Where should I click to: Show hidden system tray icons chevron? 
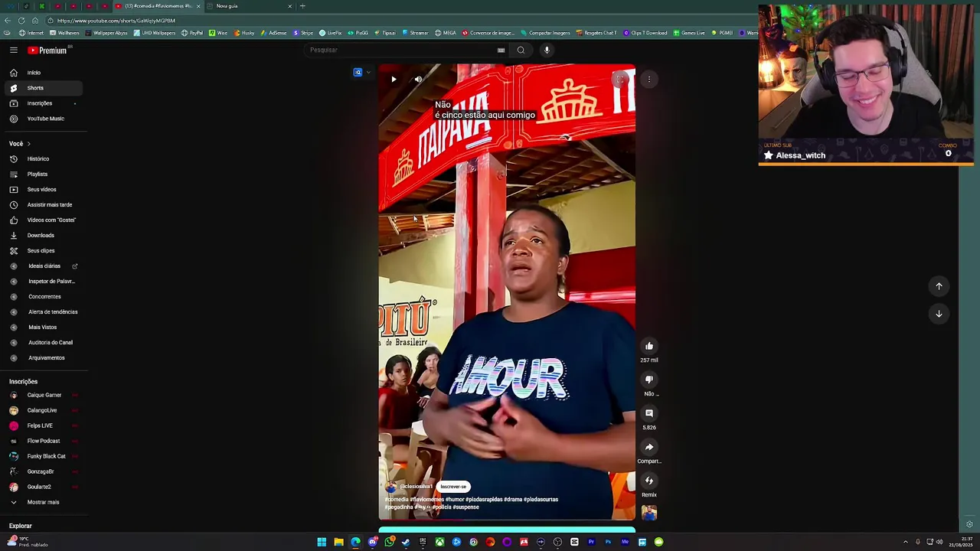tap(905, 542)
